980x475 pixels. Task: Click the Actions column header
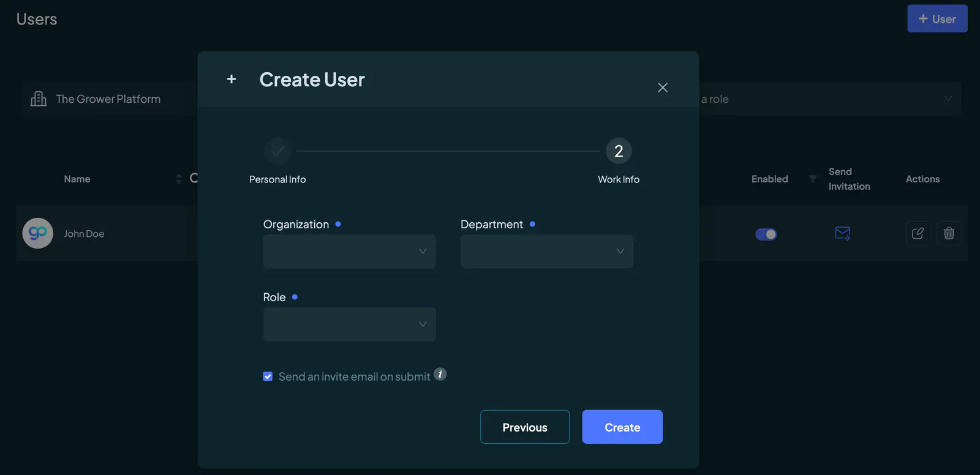(x=922, y=179)
